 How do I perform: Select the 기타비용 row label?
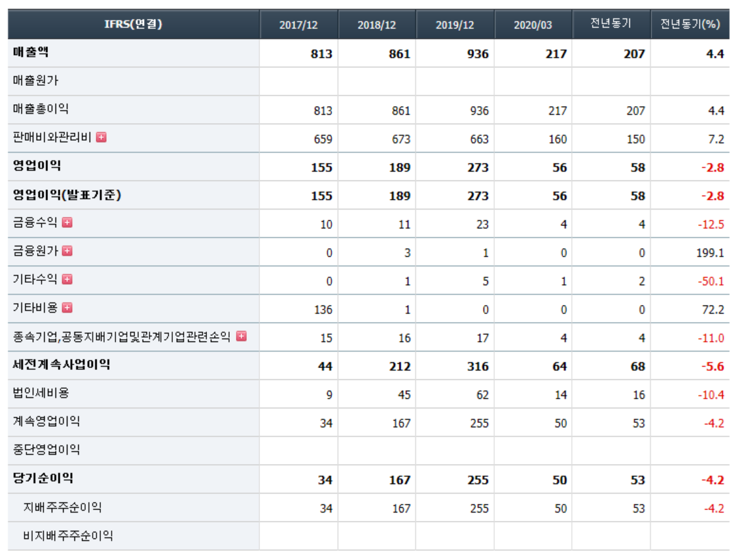pos(35,307)
